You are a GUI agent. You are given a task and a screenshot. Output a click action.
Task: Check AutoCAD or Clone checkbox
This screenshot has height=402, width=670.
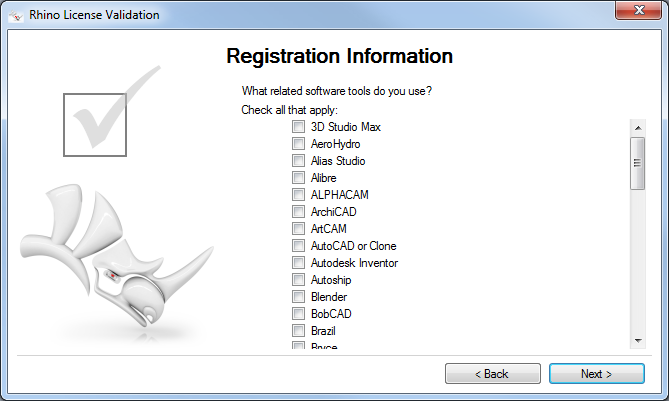click(x=298, y=246)
